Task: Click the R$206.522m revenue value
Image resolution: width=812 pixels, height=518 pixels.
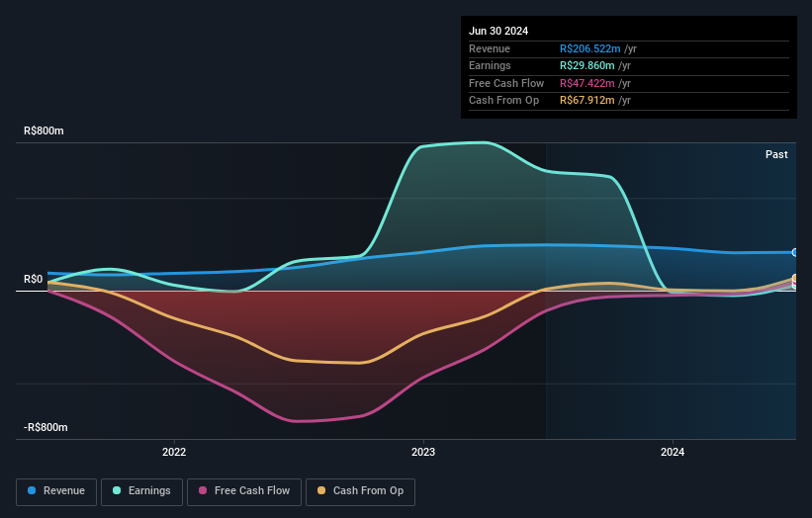Action: [x=589, y=48]
